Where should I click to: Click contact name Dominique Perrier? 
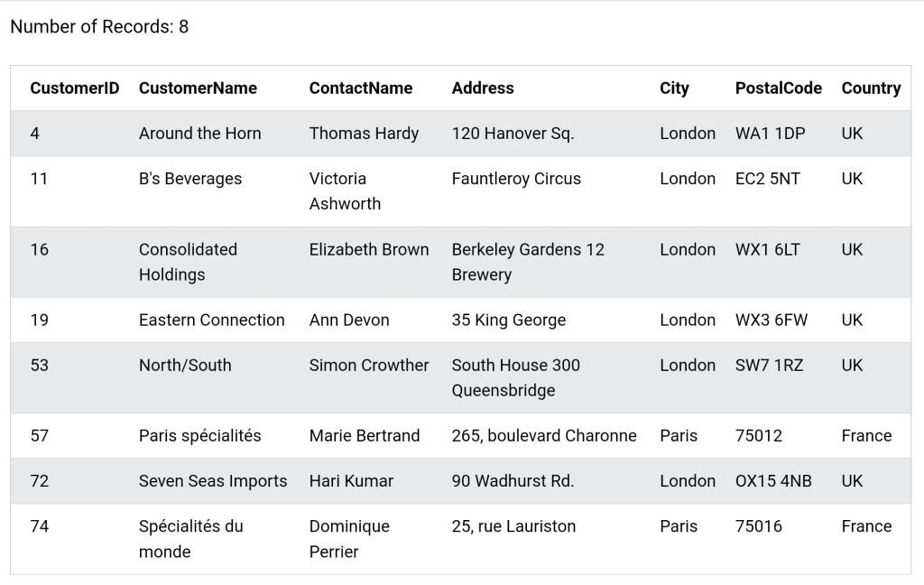tap(349, 539)
